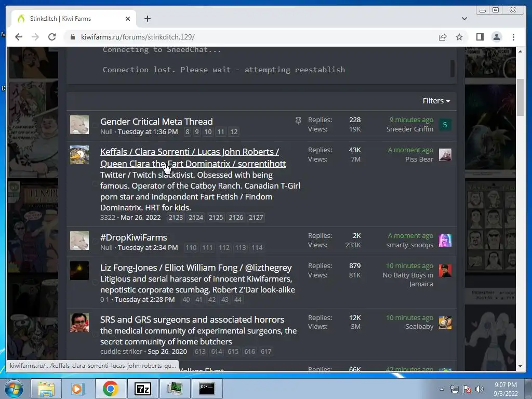Screen dimensions: 532x399
Task: Click the volume speaker tray icon
Action: pyautogui.click(x=480, y=389)
